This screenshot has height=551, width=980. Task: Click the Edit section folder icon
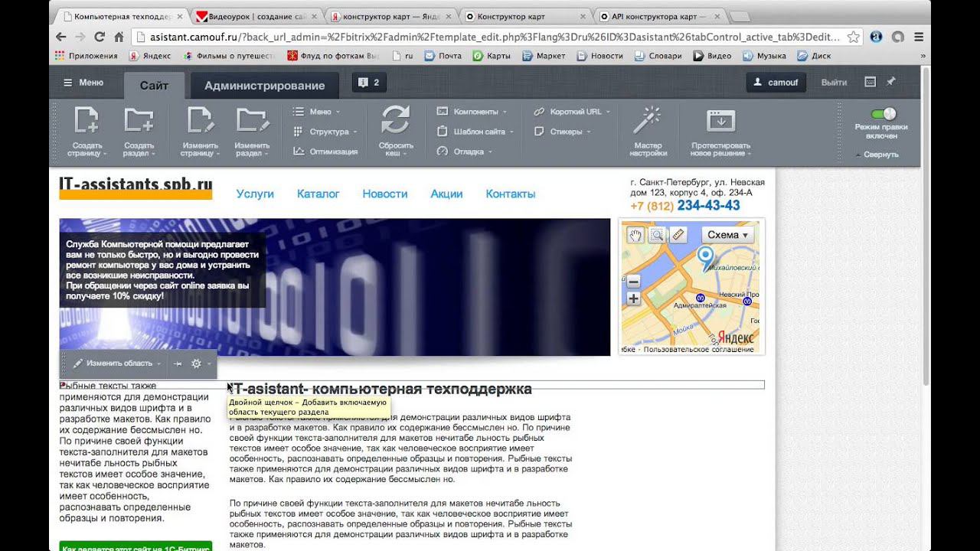252,120
